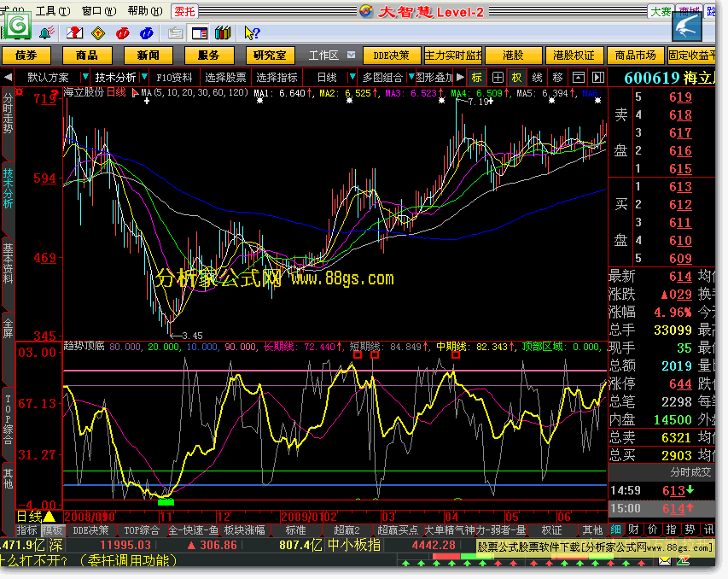Open the 工具(T) menu
The width and height of the screenshot is (728, 579).
tap(53, 11)
